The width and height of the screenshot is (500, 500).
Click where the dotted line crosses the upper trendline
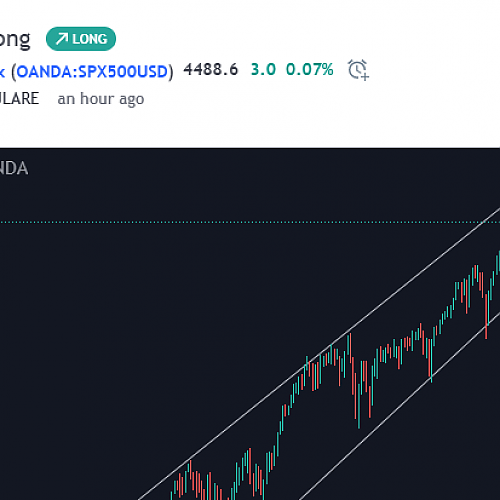(482, 222)
